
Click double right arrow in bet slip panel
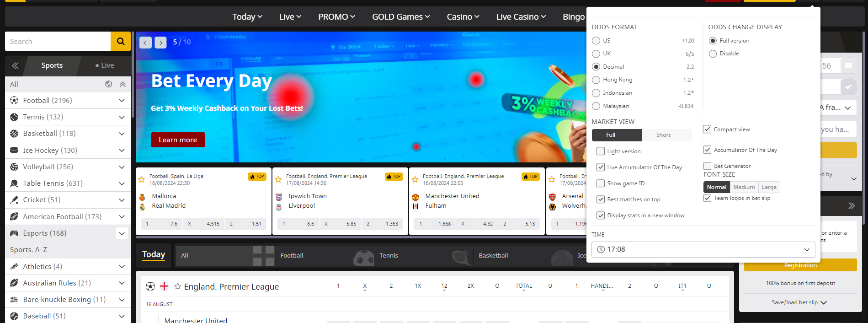click(x=851, y=206)
